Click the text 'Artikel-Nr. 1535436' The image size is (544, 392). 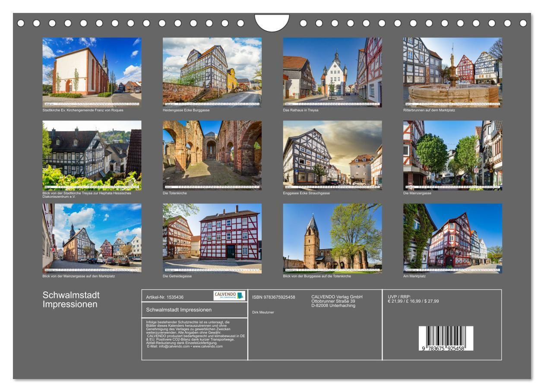click(165, 297)
